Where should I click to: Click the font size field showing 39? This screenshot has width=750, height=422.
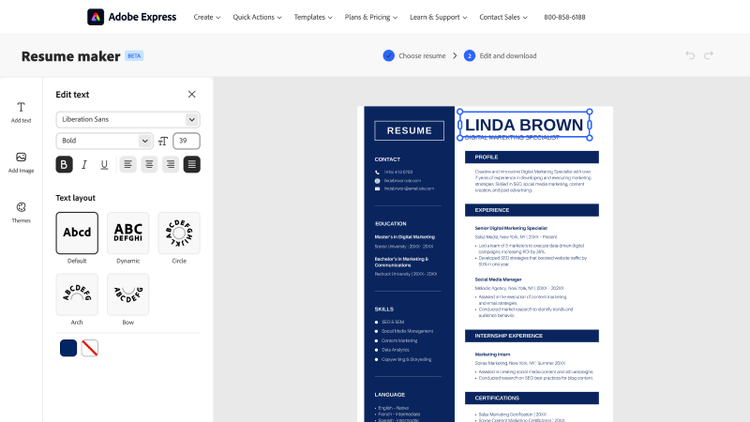pyautogui.click(x=187, y=141)
